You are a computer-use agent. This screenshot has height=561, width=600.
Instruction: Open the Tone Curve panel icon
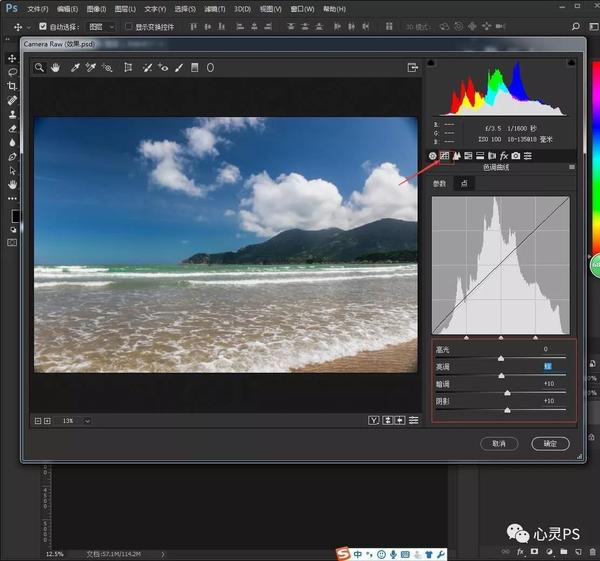(444, 156)
